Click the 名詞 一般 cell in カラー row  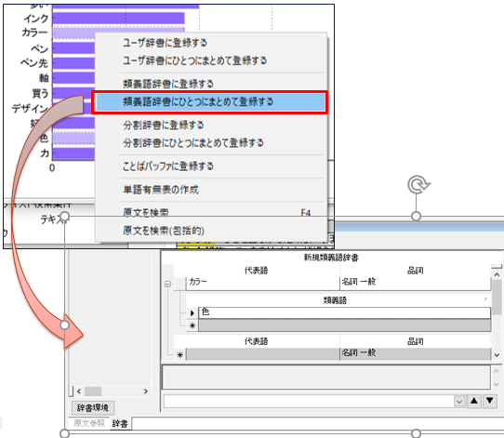pos(416,283)
